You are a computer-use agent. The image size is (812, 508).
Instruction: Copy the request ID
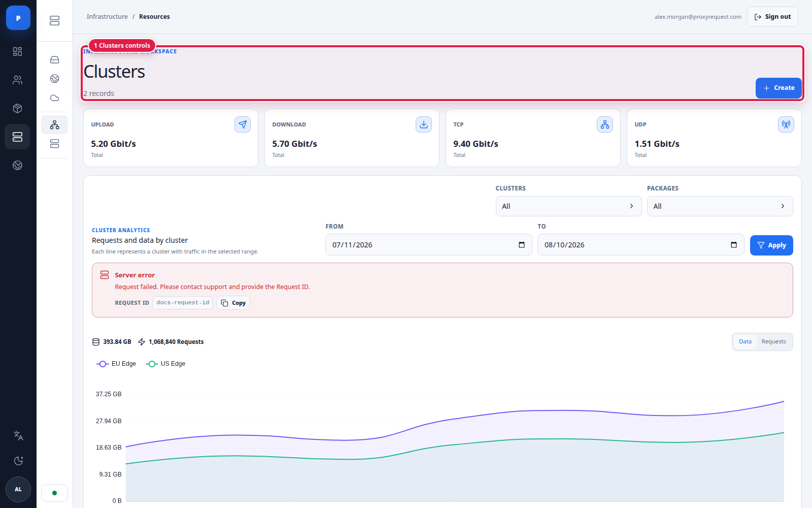pos(233,303)
